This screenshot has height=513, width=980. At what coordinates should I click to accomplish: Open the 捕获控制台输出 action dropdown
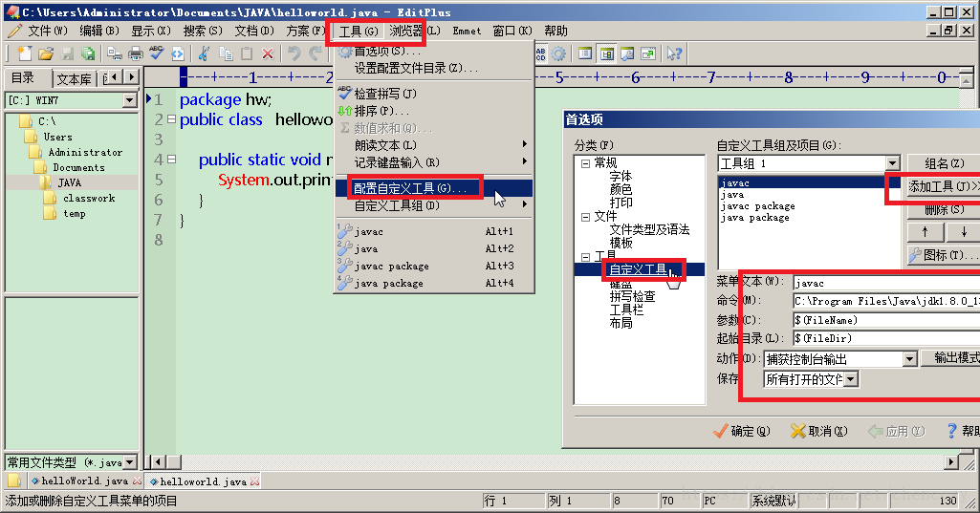tap(909, 359)
